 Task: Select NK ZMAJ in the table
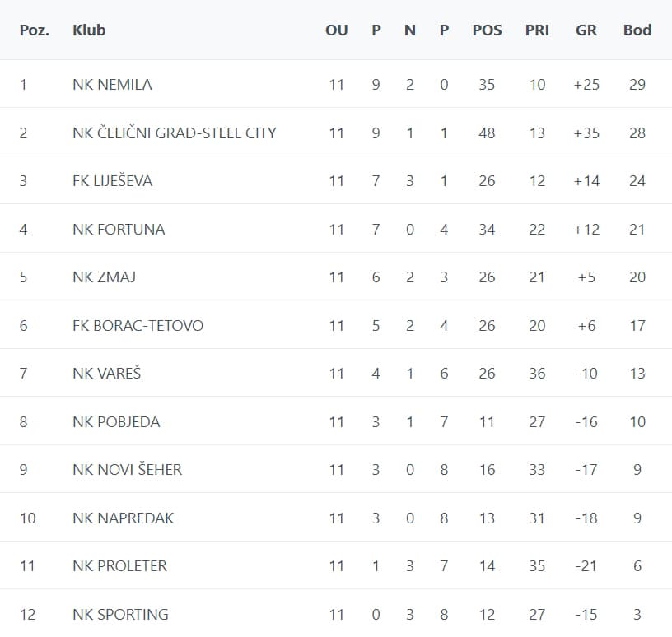click(x=104, y=277)
